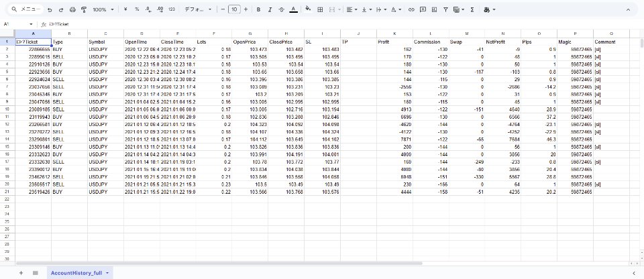The width and height of the screenshot is (644, 279).
Task: Increase font size with plus button
Action: pos(246,9)
